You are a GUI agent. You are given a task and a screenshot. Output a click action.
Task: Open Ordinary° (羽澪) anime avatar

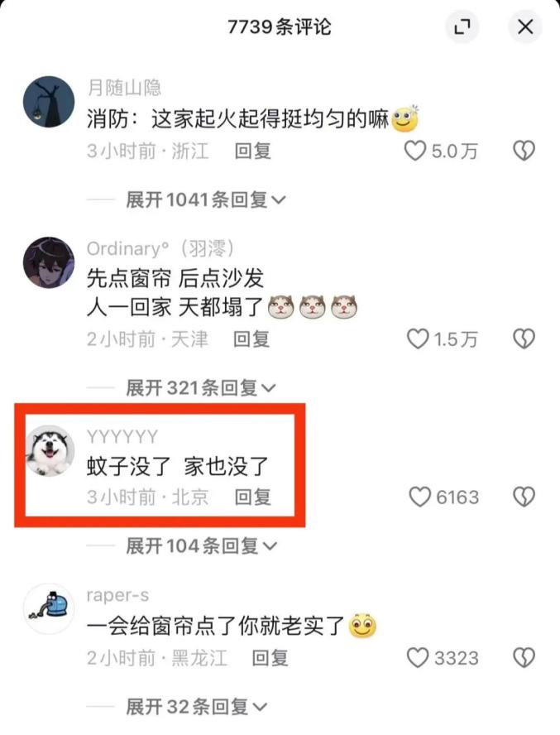(49, 262)
